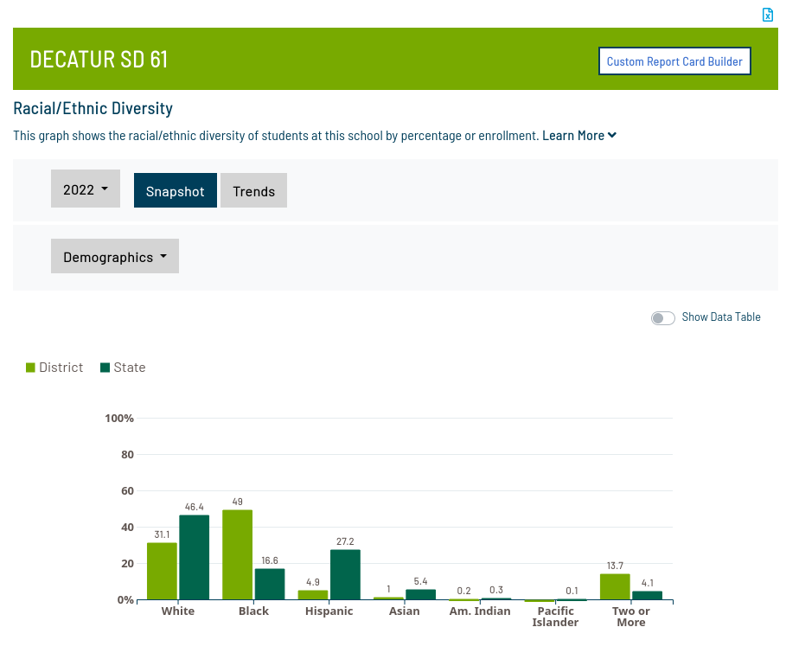This screenshot has width=786, height=672.
Task: Click the light green District legend swatch
Action: [31, 368]
